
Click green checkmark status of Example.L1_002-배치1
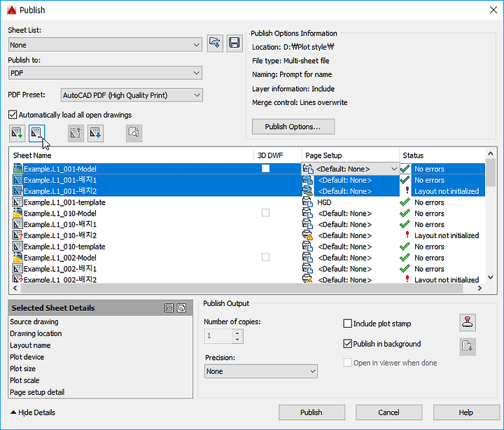(405, 268)
